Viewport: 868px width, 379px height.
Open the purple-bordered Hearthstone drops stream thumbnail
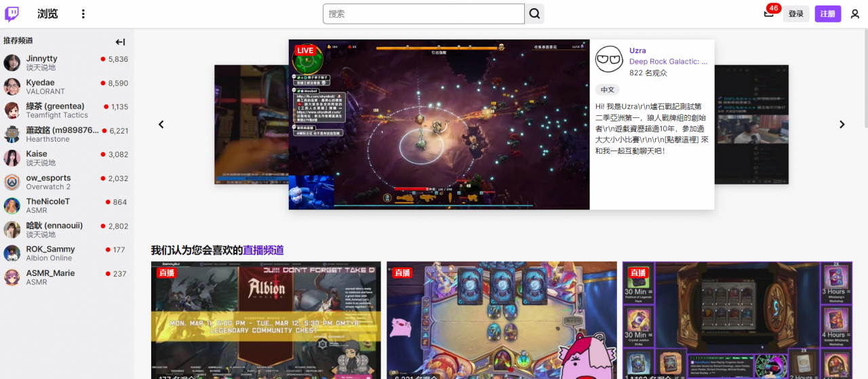[x=738, y=320]
